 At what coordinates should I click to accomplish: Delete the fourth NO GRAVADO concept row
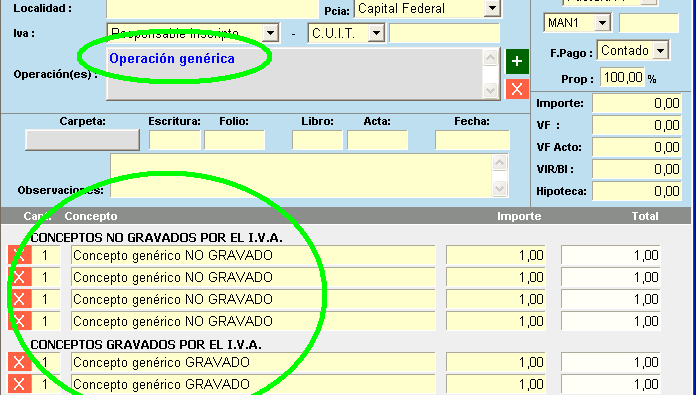point(19,321)
